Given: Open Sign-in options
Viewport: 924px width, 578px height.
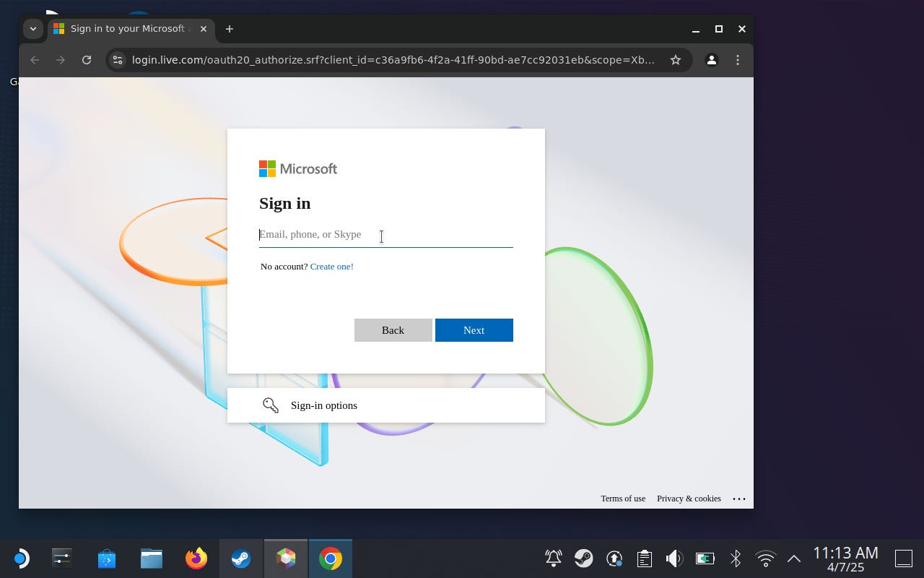Looking at the screenshot, I should pyautogui.click(x=386, y=405).
